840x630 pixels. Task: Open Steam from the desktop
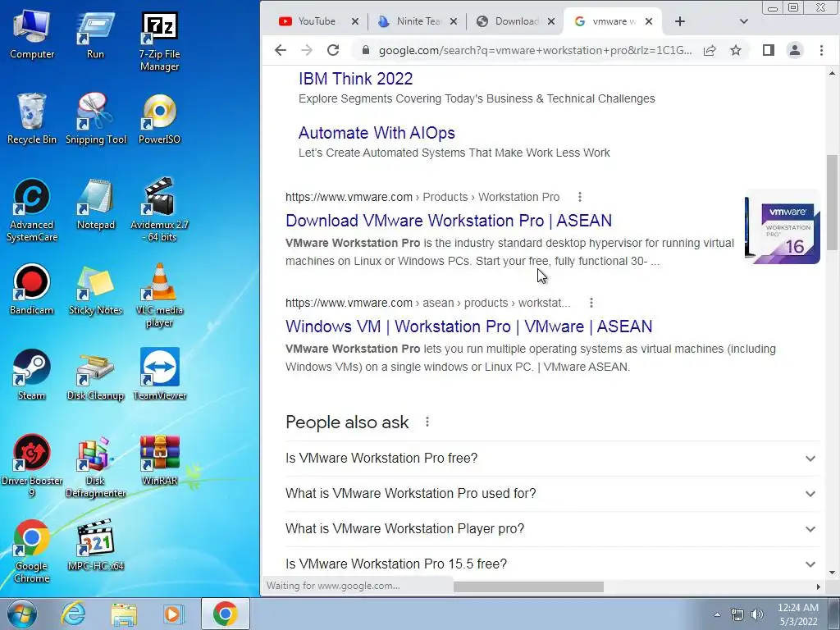point(32,374)
